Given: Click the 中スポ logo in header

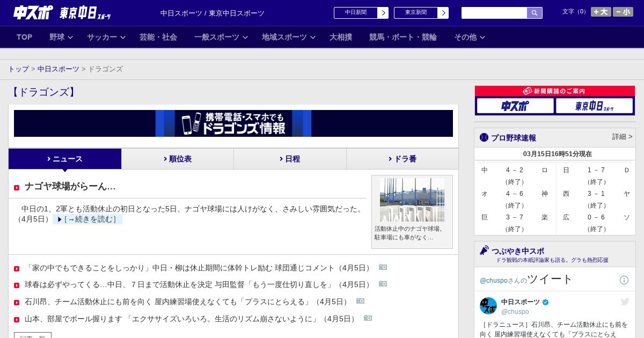Looking at the screenshot, I should point(33,12).
